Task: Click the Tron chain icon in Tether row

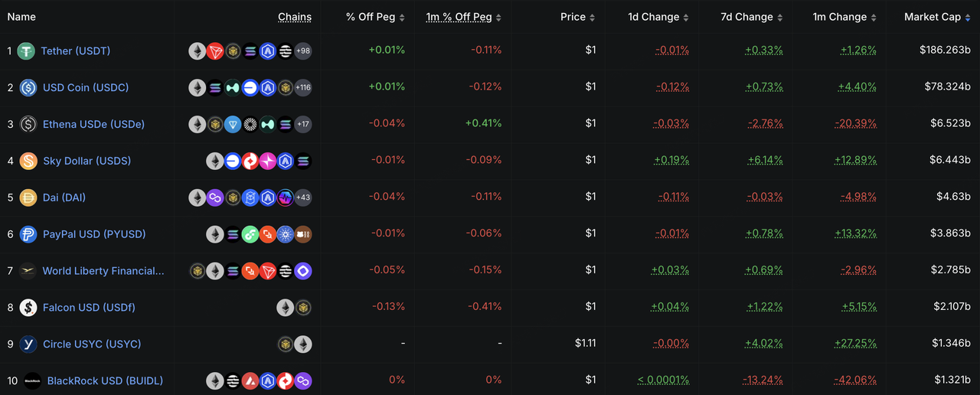Action: (215, 51)
